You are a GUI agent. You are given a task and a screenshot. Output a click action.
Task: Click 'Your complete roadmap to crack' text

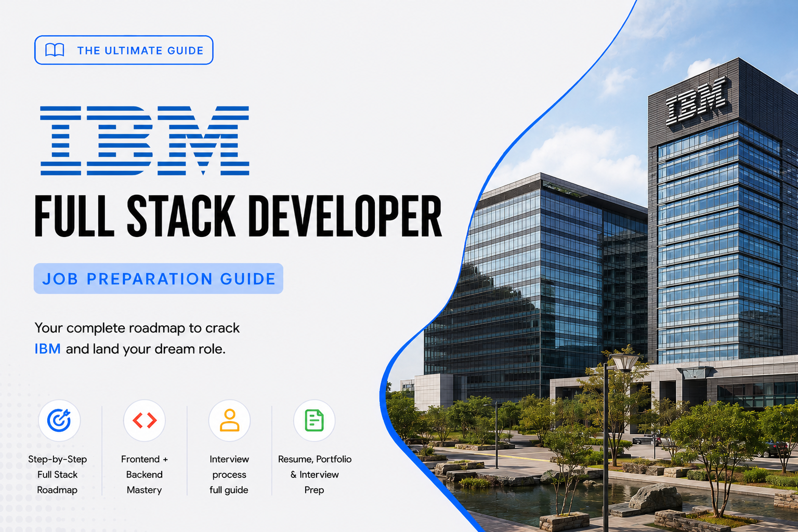(x=137, y=328)
